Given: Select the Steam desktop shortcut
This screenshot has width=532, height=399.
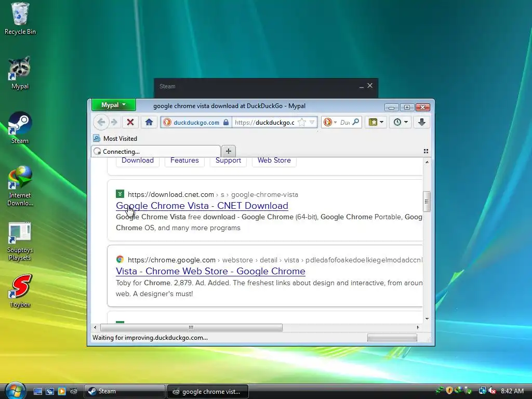Looking at the screenshot, I should (20, 128).
